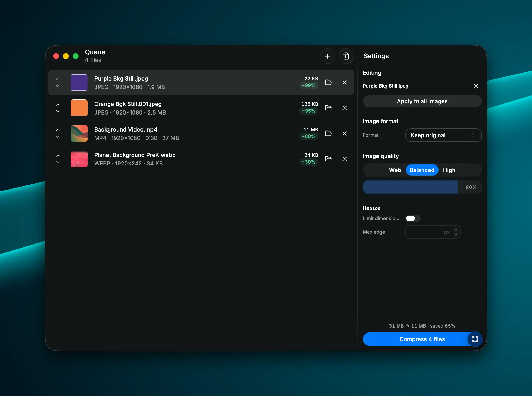Remove Orange Bgk Still.001.jpeg from queue

[x=345, y=108]
